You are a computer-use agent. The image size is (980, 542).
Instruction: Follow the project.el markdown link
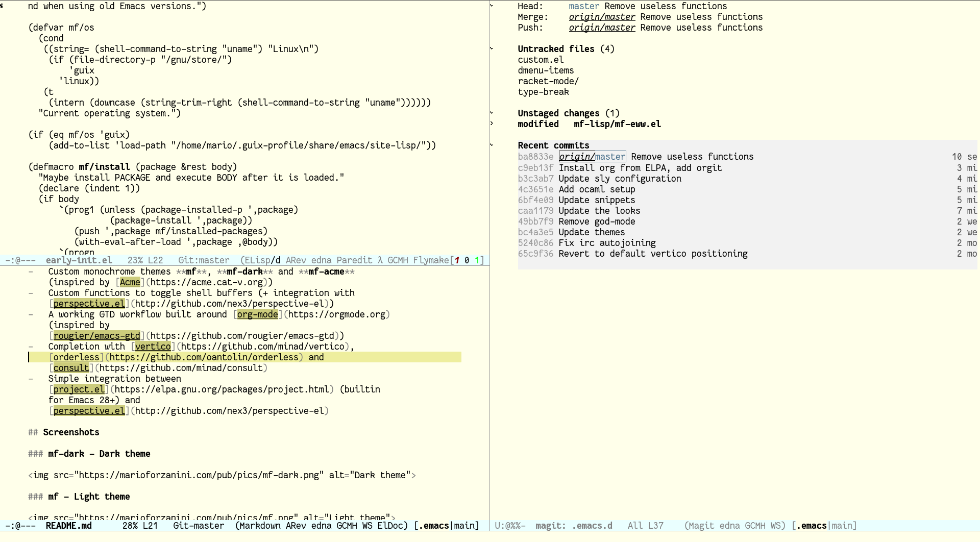[x=79, y=389]
